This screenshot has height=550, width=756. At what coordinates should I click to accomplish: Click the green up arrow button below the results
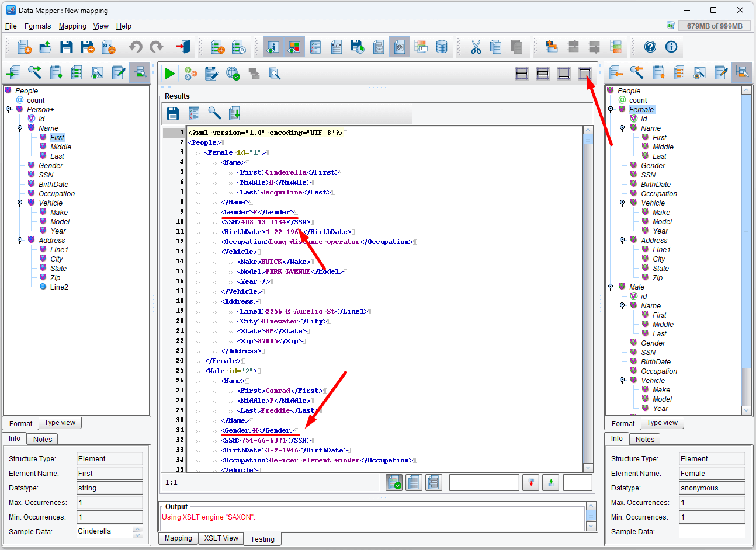(x=550, y=483)
